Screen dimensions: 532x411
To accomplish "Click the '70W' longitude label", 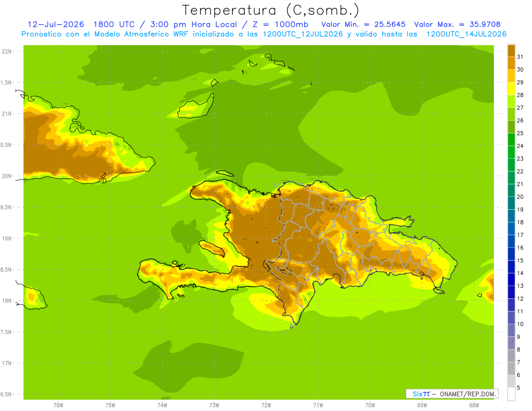I will point(370,405).
